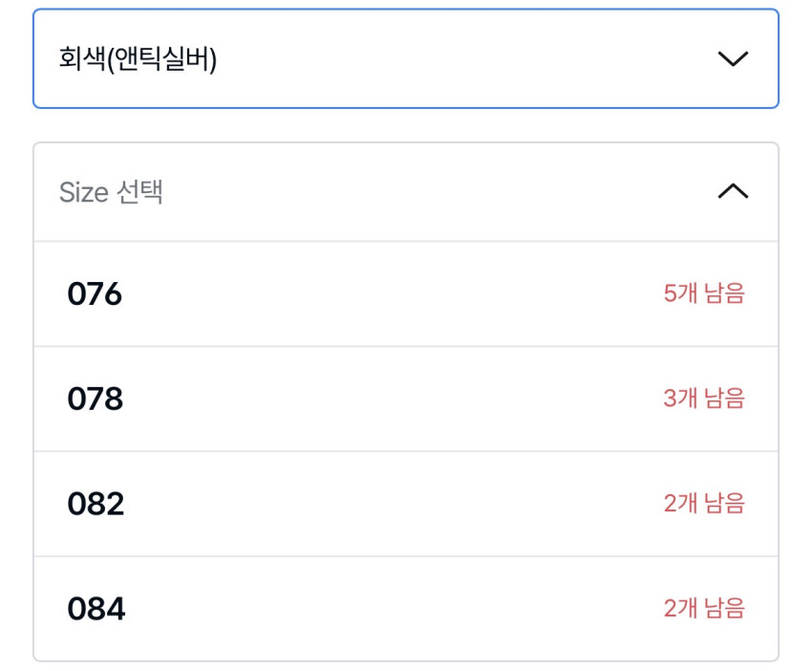
Task: Click the 회색(앤틱실버) selected color text
Action: coord(138,59)
